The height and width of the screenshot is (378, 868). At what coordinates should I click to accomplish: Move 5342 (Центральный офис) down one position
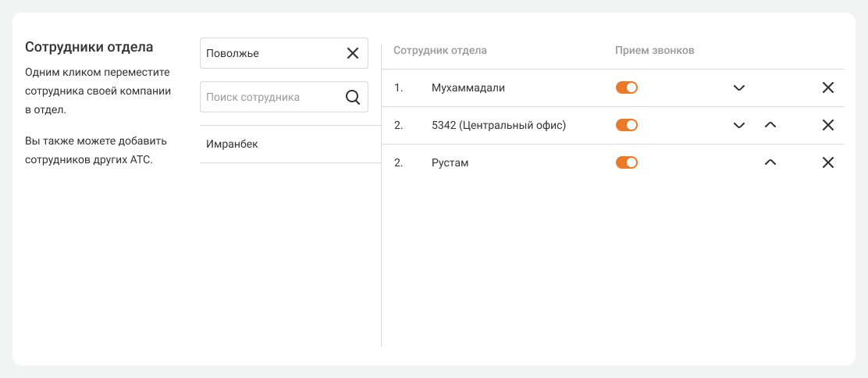click(x=739, y=125)
